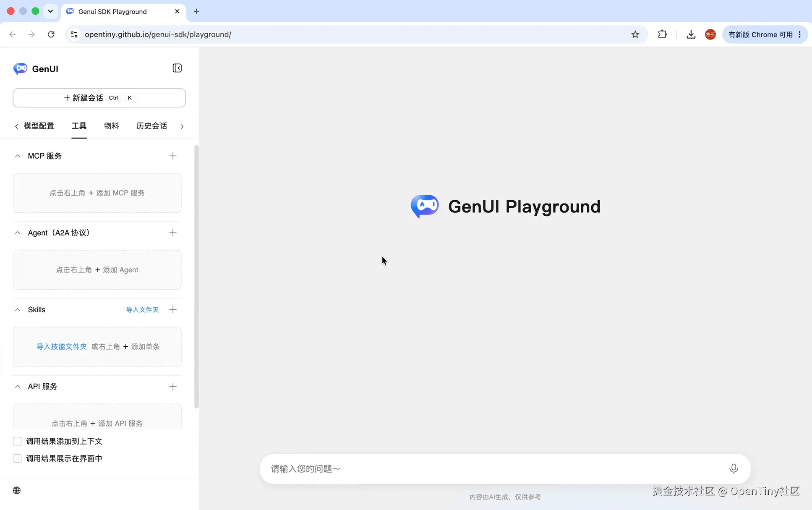Click 导入文件夹 link in Skills header
This screenshot has width=812, height=510.
tap(142, 310)
